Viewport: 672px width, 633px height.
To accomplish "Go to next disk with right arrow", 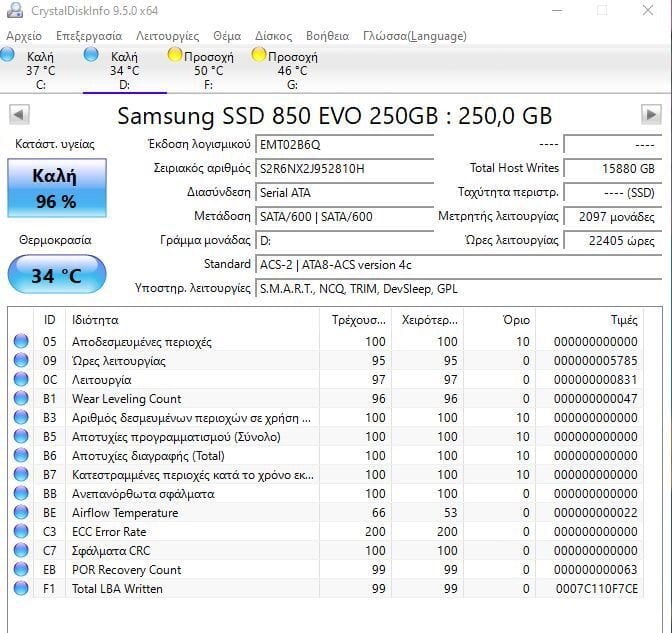I will click(x=651, y=114).
